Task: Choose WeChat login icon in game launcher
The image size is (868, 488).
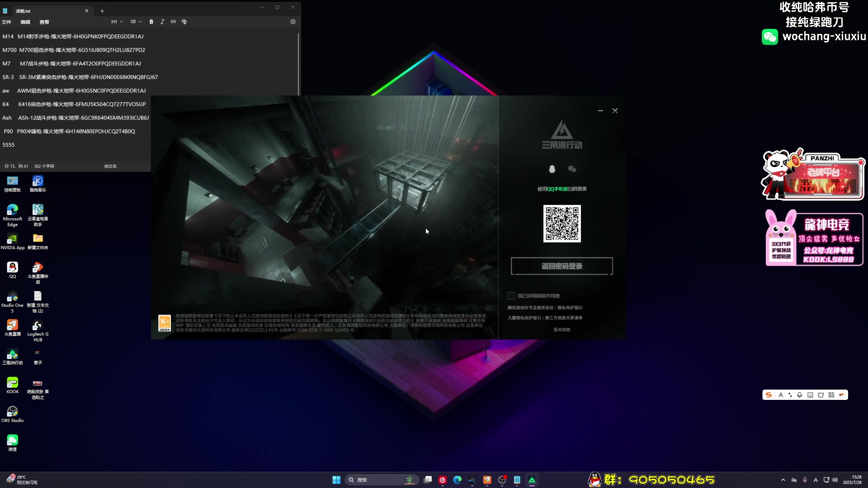Action: [572, 169]
